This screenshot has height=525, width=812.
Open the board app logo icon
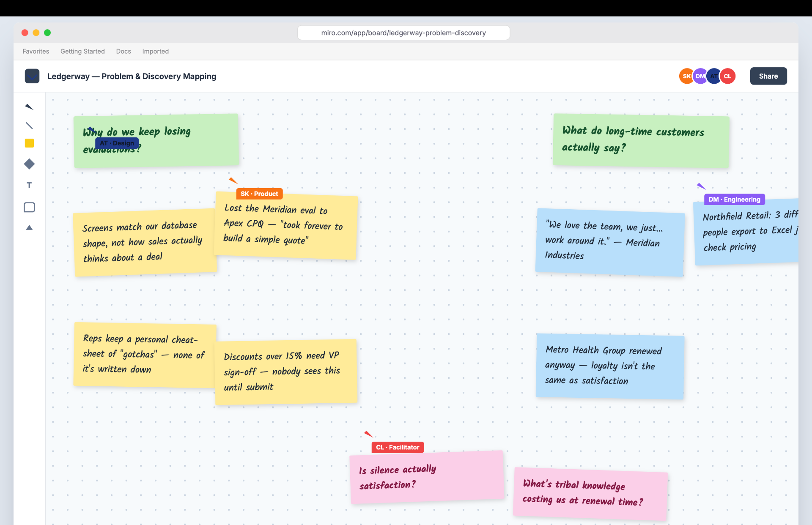point(32,76)
